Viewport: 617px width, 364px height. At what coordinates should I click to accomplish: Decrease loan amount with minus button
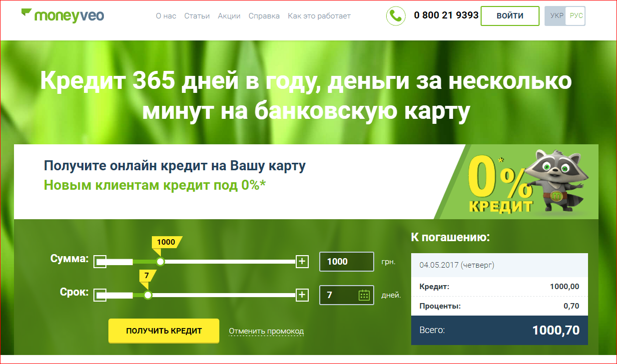[x=100, y=262]
